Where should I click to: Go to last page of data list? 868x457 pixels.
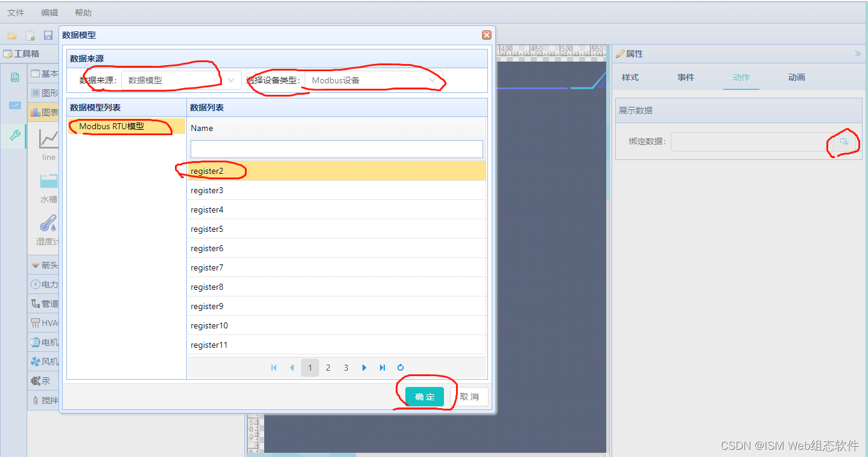coord(382,368)
